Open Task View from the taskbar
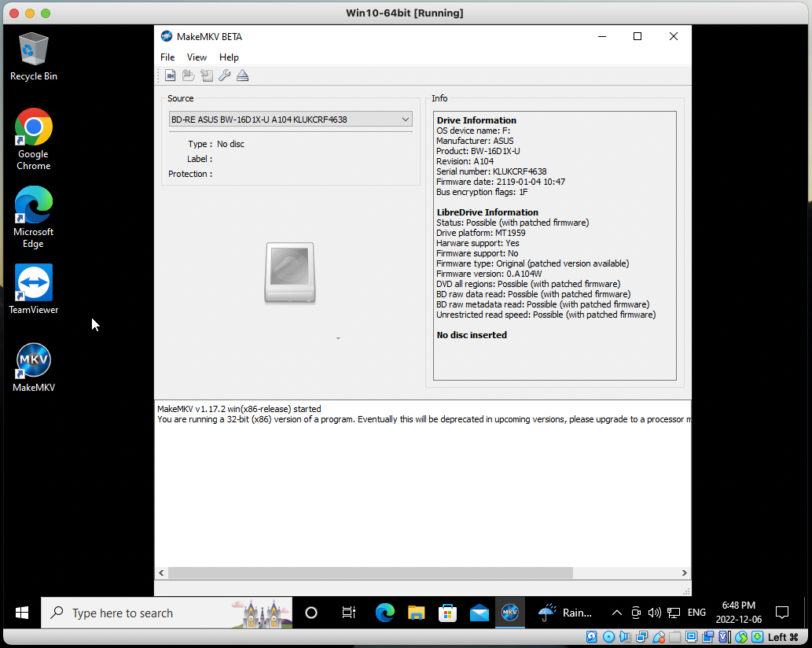 click(x=348, y=613)
